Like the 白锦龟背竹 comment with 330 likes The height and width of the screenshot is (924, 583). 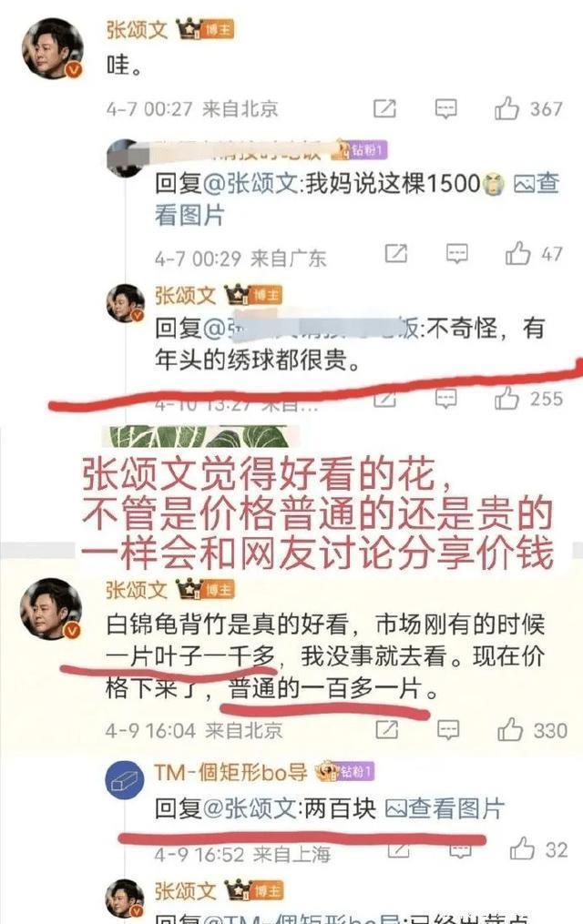coord(510,729)
